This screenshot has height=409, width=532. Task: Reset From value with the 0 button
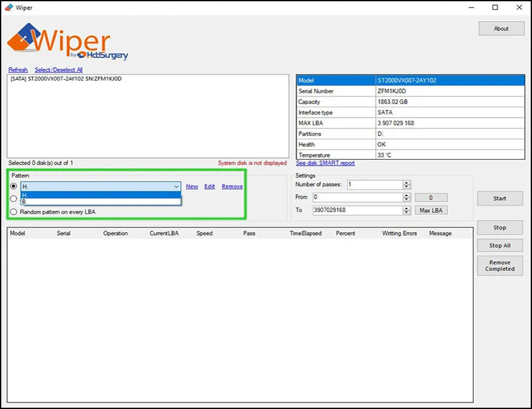431,197
